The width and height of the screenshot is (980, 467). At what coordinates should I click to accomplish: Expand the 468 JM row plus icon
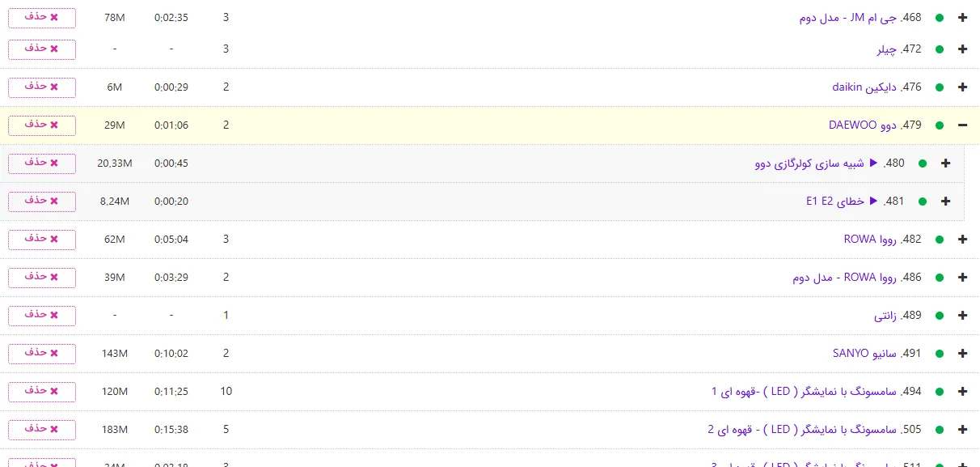962,18
